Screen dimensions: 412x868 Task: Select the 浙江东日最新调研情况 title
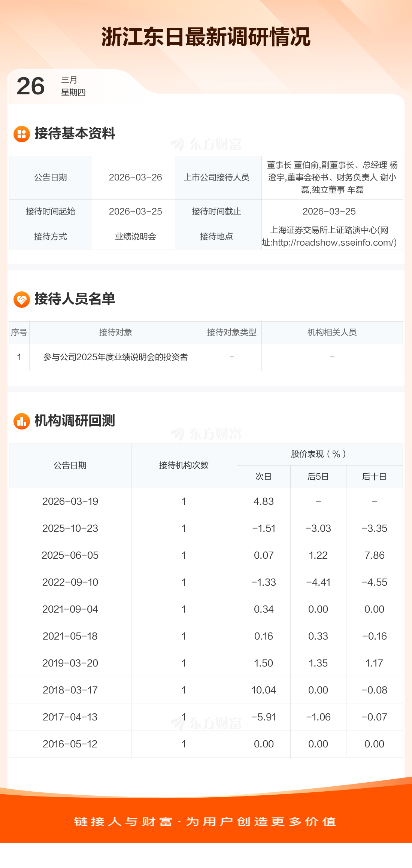pos(206,37)
